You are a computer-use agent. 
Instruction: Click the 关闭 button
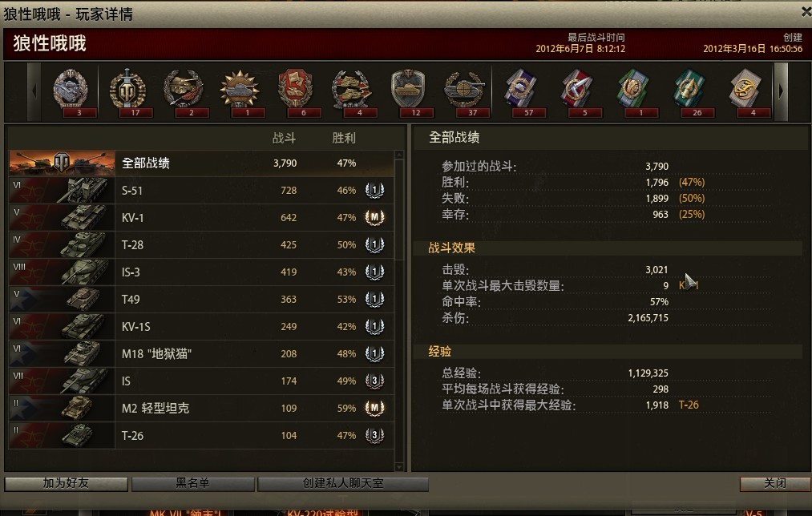(x=775, y=483)
